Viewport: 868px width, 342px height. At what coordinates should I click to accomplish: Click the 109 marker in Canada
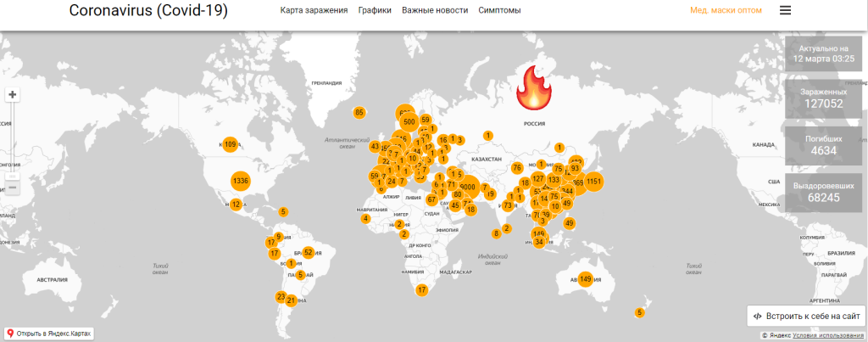pyautogui.click(x=230, y=145)
